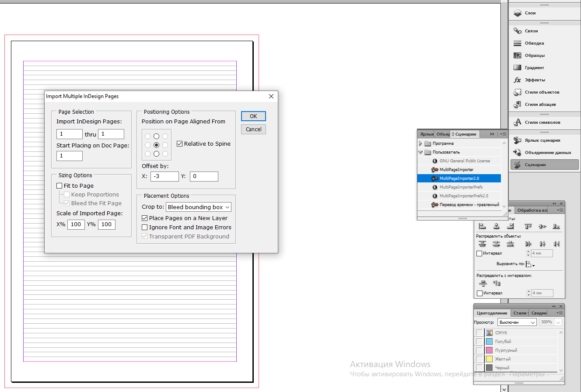Select the Цветоделение tab
This screenshot has height=392, width=581.
pyautogui.click(x=493, y=313)
